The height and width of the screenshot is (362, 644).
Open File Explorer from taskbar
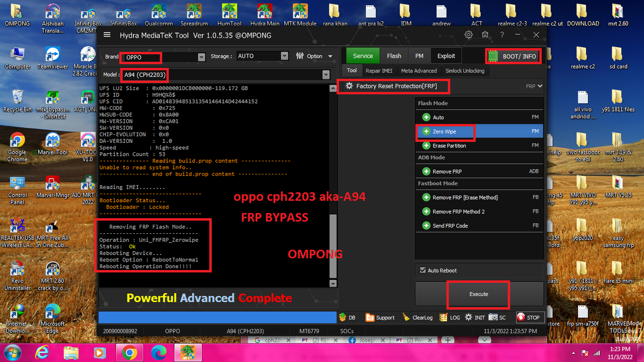tap(71, 353)
